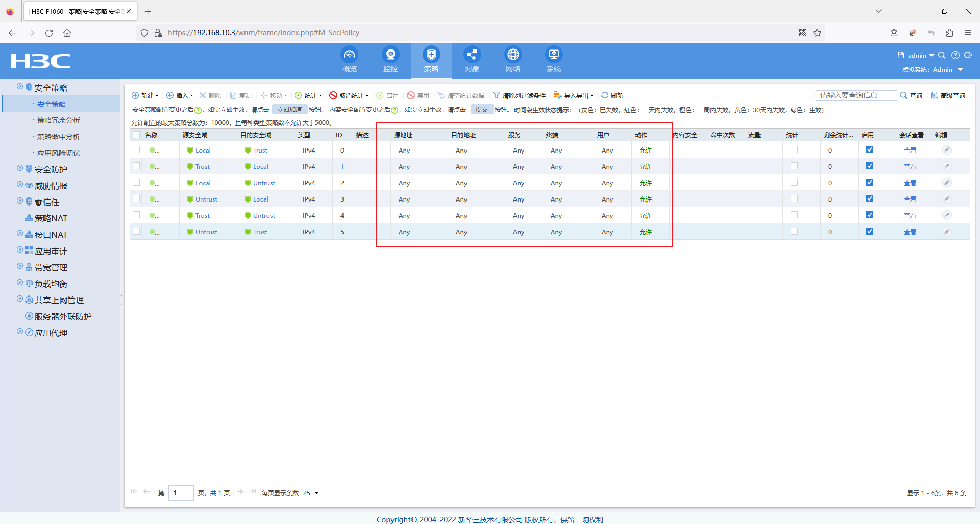Select 策略冗余分析 in the sidebar
Image resolution: width=980 pixels, height=524 pixels.
point(58,120)
